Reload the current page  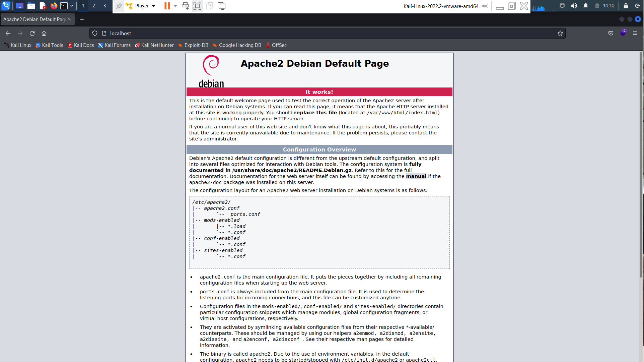32,33
